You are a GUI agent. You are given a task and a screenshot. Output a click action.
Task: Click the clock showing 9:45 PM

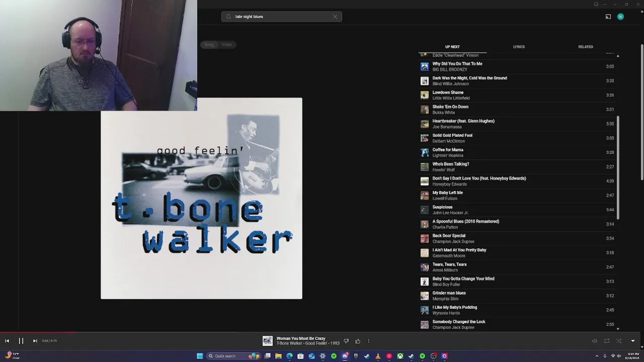(632, 356)
